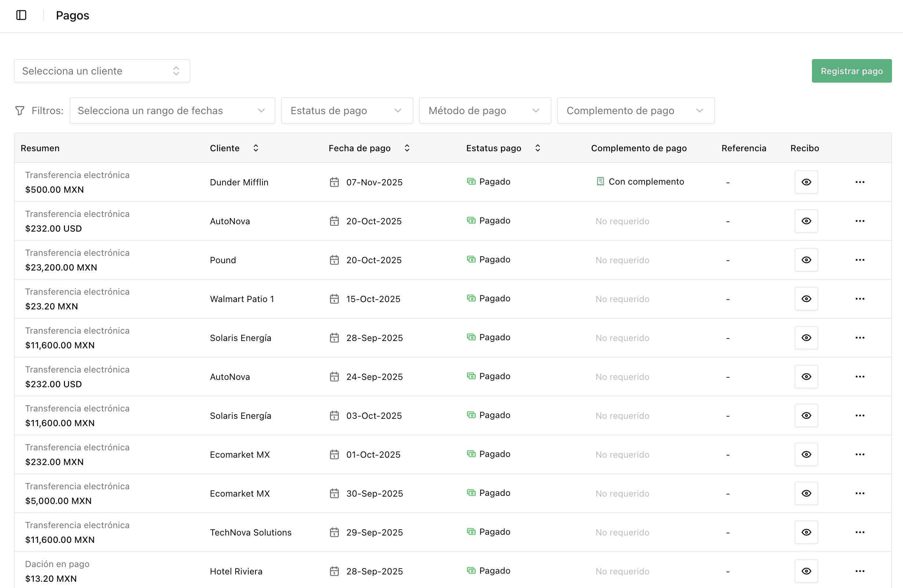
Task: Open the three-dot menu on the Solaris Energía row
Action: (860, 338)
